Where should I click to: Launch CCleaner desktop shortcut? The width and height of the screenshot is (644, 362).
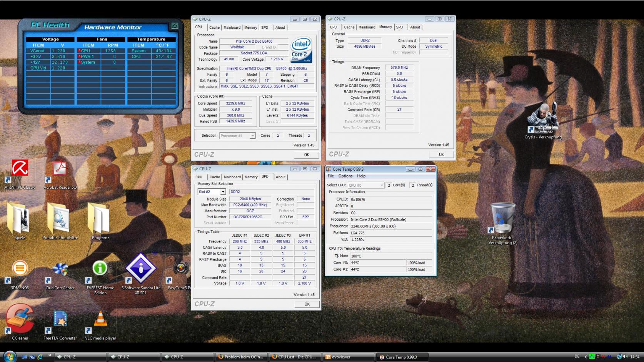(x=20, y=321)
